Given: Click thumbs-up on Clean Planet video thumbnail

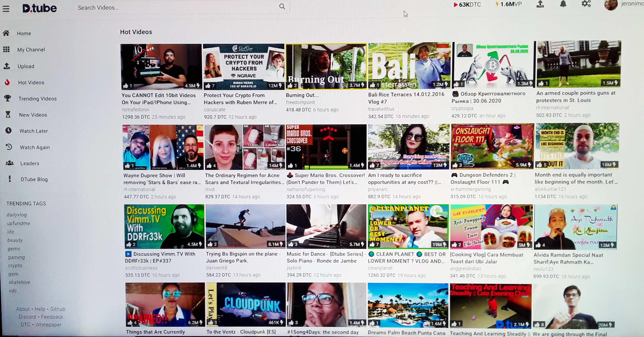Looking at the screenshot, I should 372,244.
